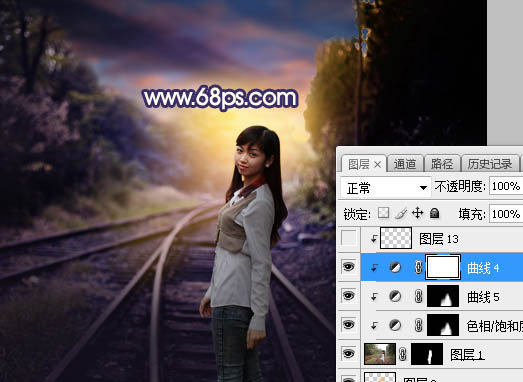Close the 图层 tab with its X
Image resolution: width=523 pixels, height=382 pixels.
point(378,164)
